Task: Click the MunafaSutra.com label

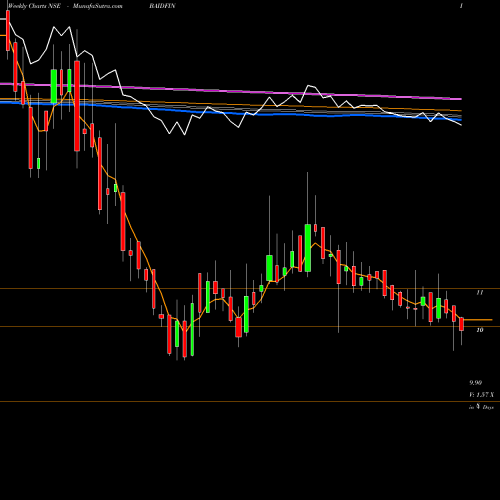Action: (x=98, y=6)
